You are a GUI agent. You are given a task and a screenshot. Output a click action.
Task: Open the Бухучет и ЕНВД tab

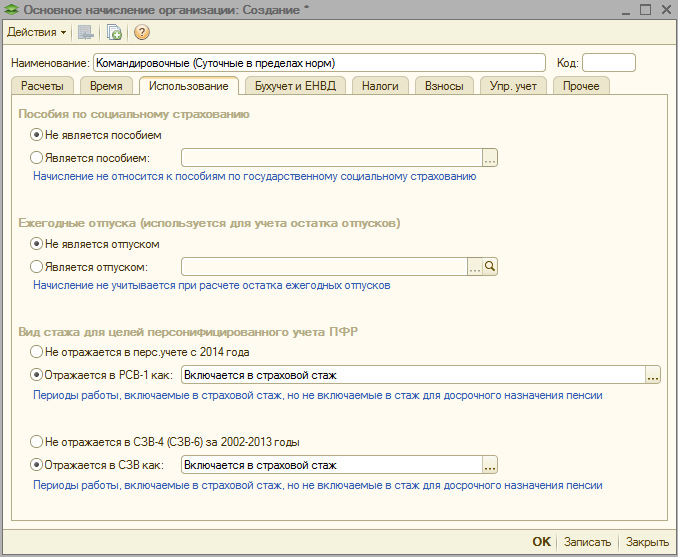pyautogui.click(x=295, y=86)
